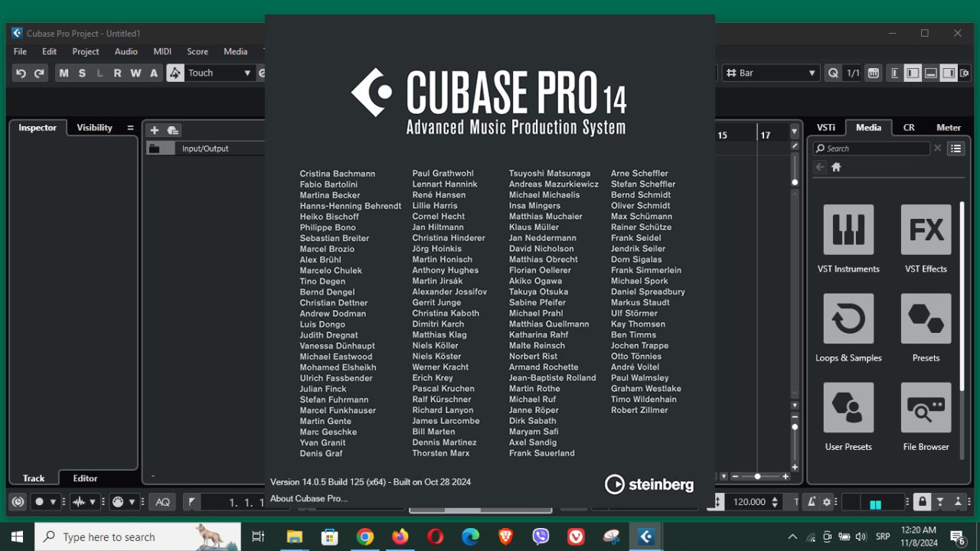Click the tempo value 120.000
The image size is (980, 551).
click(x=750, y=502)
